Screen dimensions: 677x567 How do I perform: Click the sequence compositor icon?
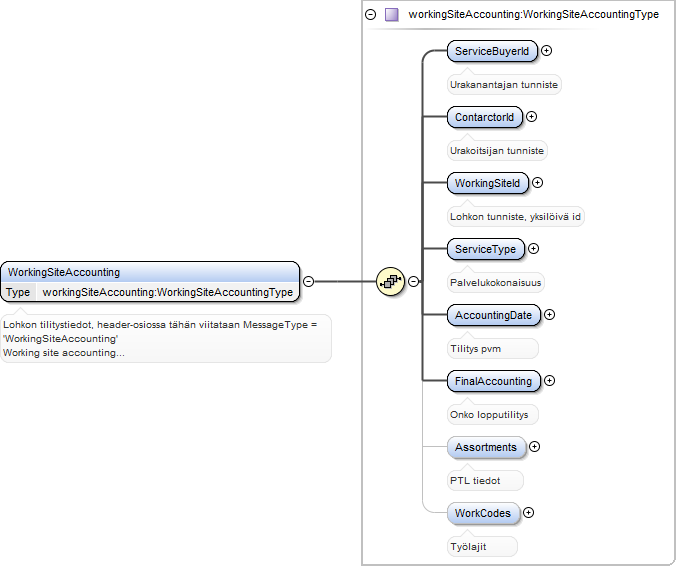[390, 282]
